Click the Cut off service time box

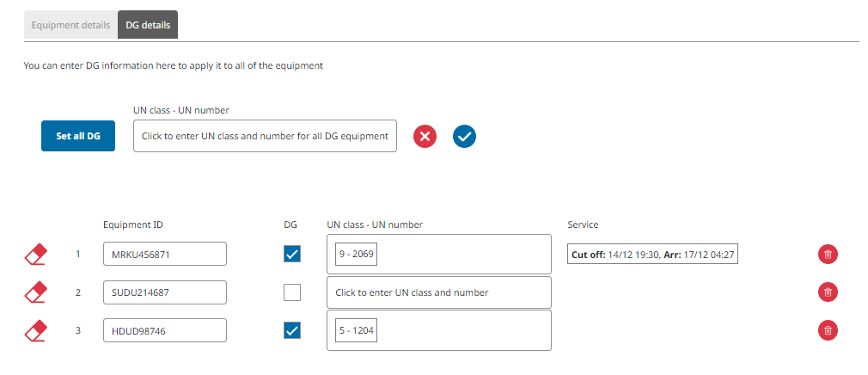652,255
